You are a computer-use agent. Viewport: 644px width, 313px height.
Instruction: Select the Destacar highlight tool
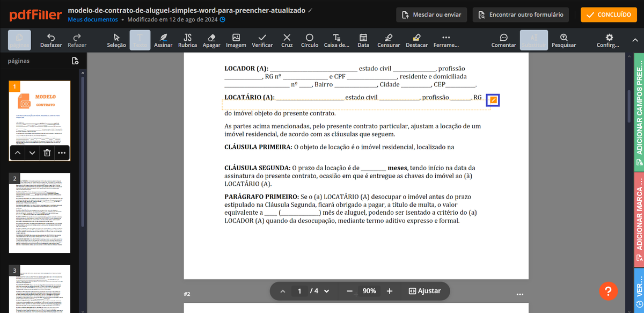pos(417,40)
